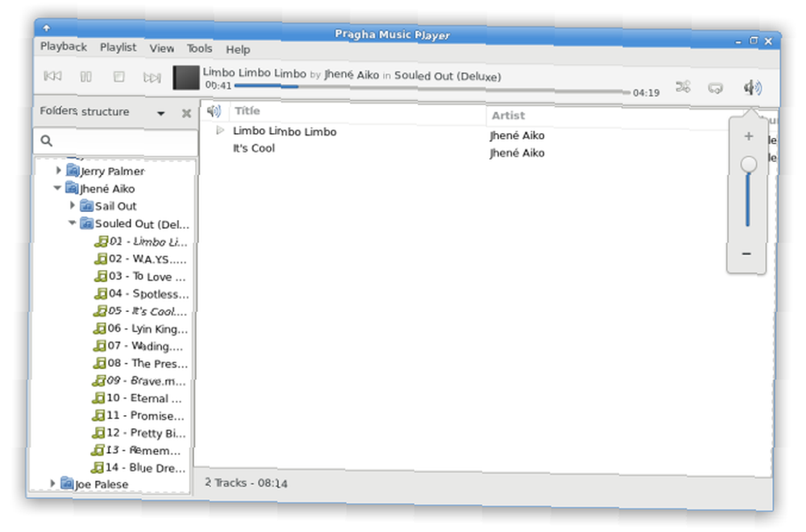Expand the Joe Palese folder
Screen dimensions: 806x532
[52, 483]
